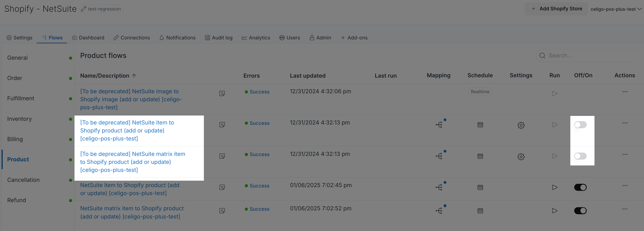Run NetSuite matrix item to Shopify product flow
The height and width of the screenshot is (231, 644).
tap(555, 211)
